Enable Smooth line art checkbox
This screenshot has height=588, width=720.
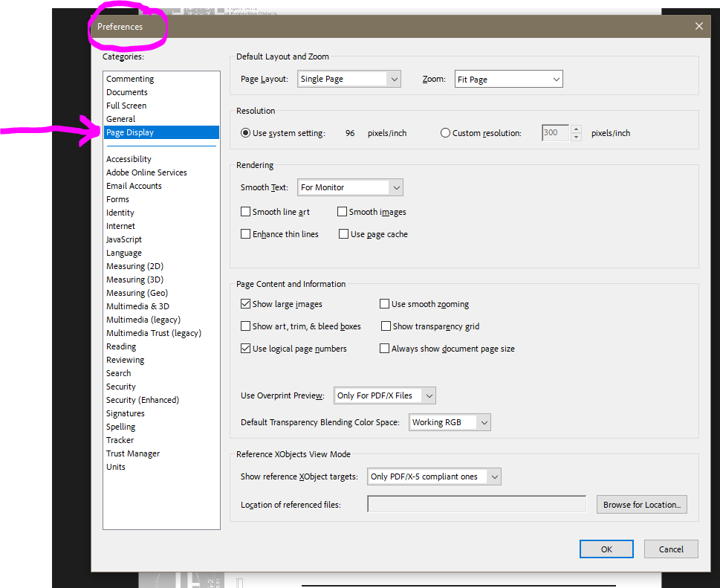click(x=246, y=212)
